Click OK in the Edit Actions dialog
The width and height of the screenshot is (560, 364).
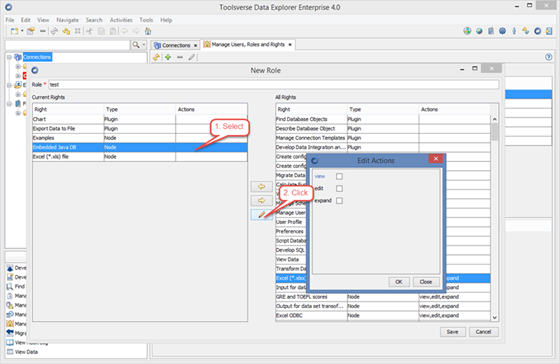pyautogui.click(x=399, y=282)
